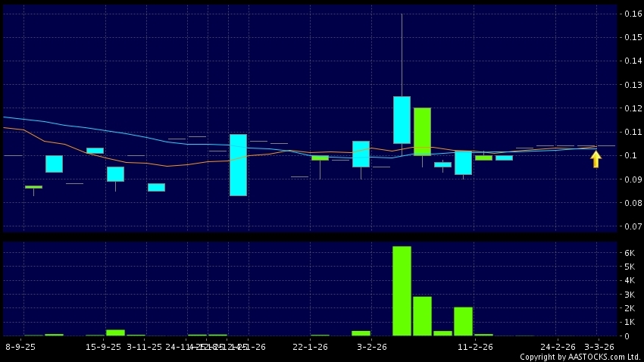Click the small green candle near 8-9-25
Screen dimensions: 644x362
pos(33,186)
